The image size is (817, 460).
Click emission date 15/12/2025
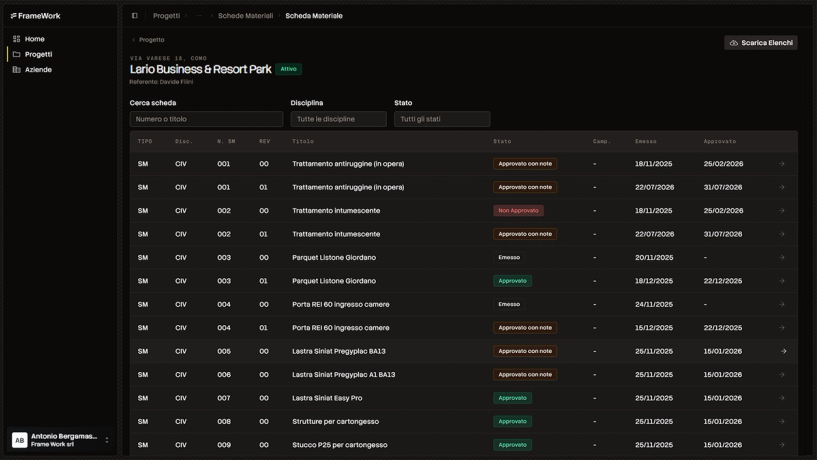coord(653,328)
